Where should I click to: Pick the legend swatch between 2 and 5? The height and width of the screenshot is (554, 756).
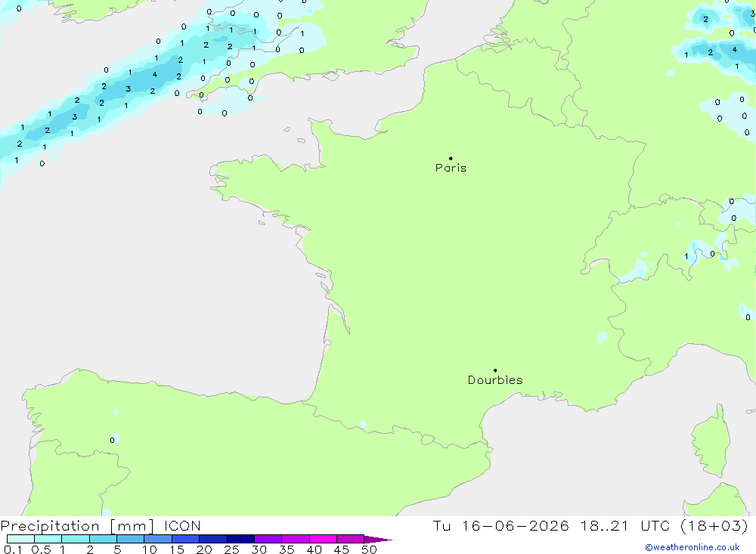103,539
